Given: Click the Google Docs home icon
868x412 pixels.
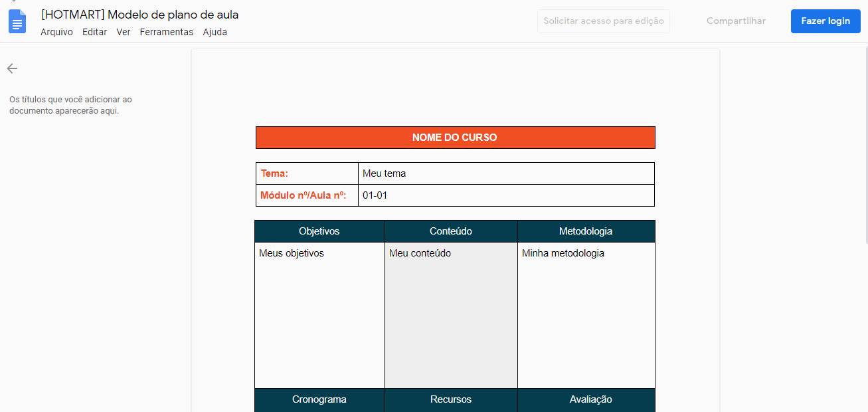Looking at the screenshot, I should pyautogui.click(x=17, y=21).
